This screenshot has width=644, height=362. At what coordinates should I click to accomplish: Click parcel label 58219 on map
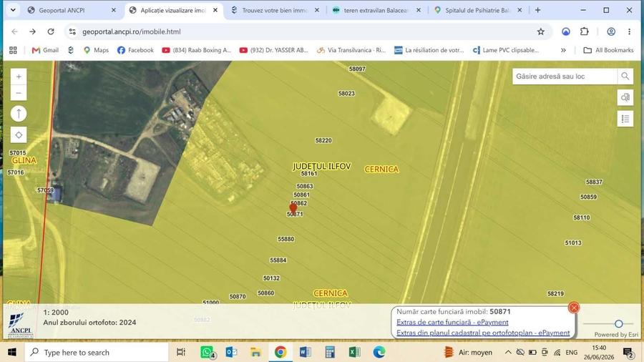point(555,294)
